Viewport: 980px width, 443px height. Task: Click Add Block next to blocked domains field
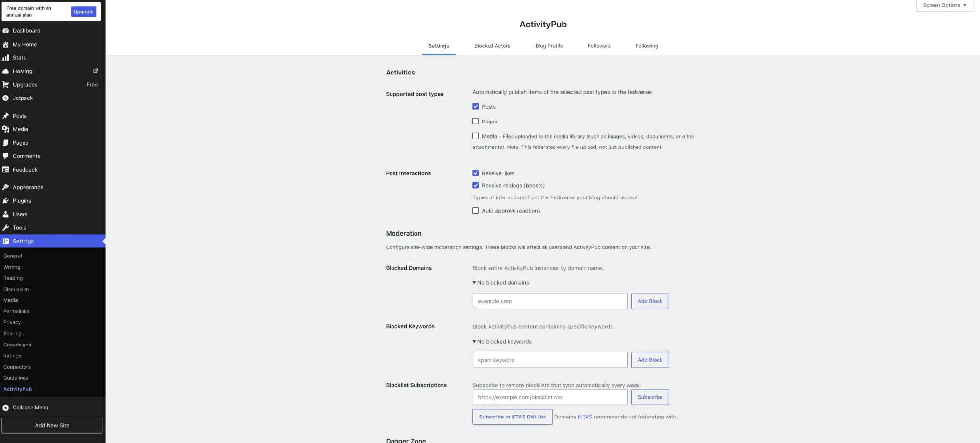pyautogui.click(x=650, y=301)
